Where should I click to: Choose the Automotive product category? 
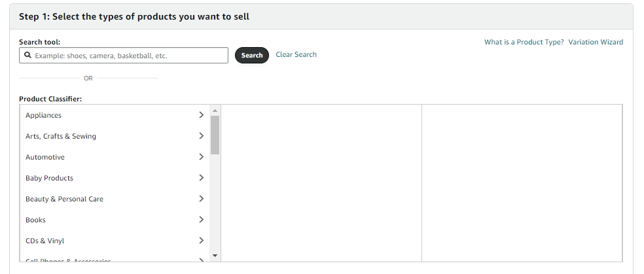45,157
